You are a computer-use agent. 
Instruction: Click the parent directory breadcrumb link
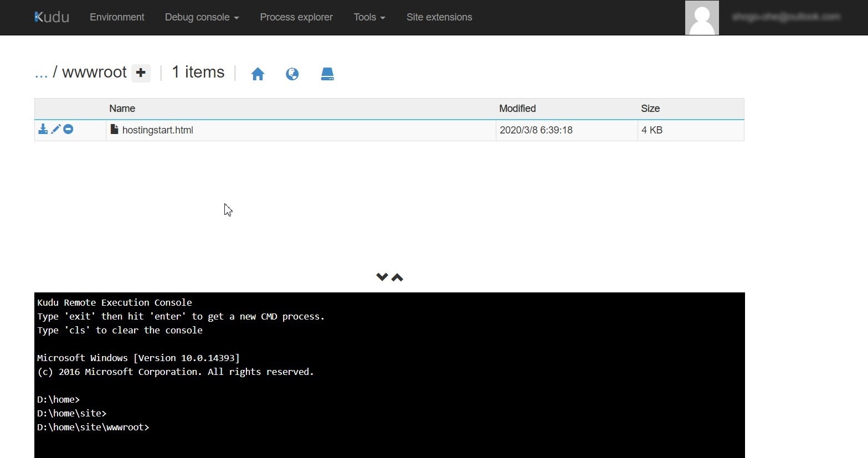pos(40,72)
